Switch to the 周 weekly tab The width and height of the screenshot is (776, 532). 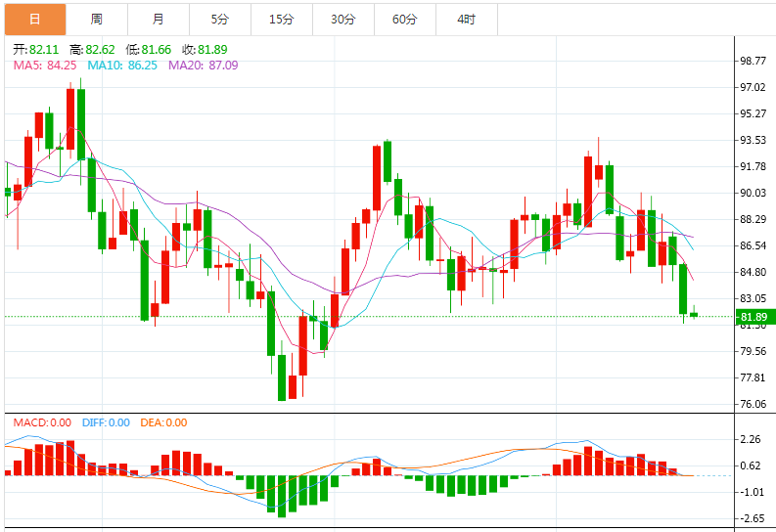click(x=97, y=20)
